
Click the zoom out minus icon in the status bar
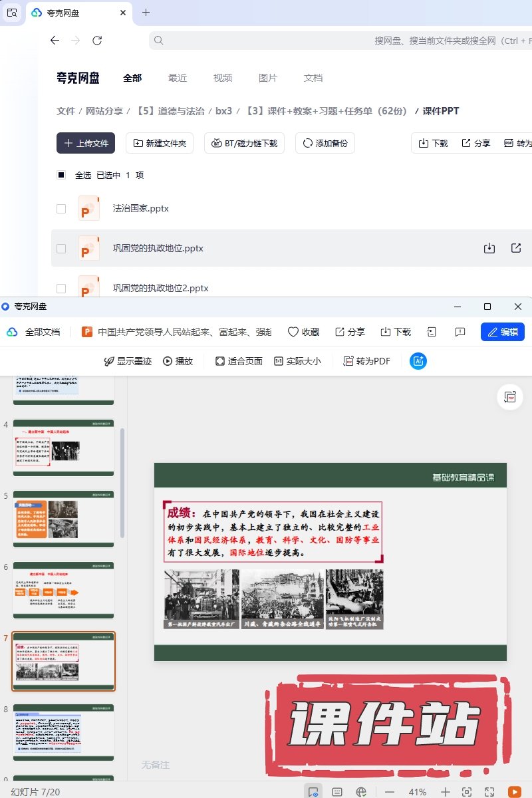[390, 792]
